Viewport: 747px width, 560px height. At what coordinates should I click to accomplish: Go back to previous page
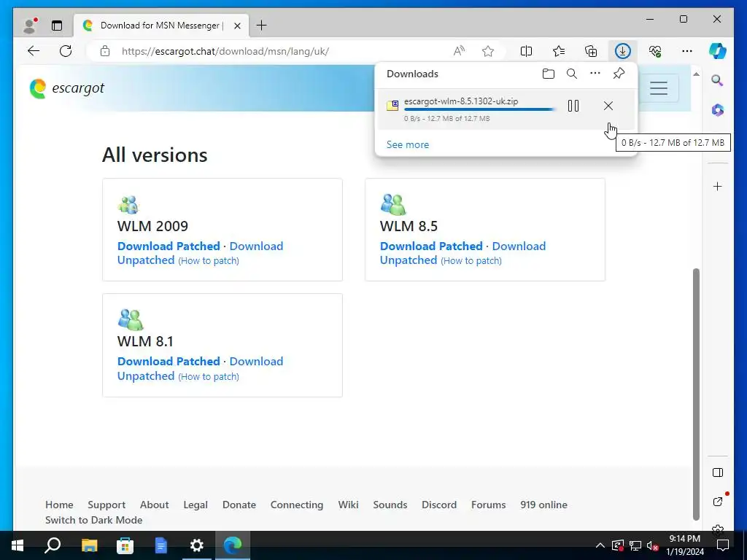click(34, 51)
